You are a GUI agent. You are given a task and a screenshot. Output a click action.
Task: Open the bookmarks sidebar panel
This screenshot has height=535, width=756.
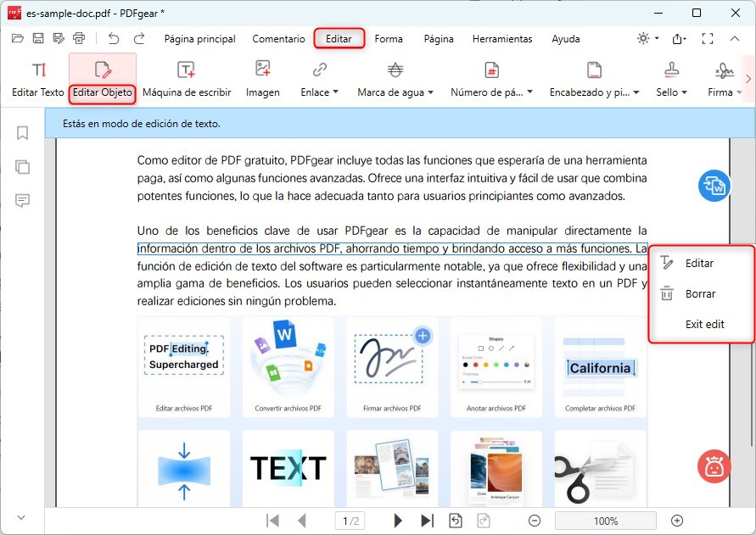22,132
